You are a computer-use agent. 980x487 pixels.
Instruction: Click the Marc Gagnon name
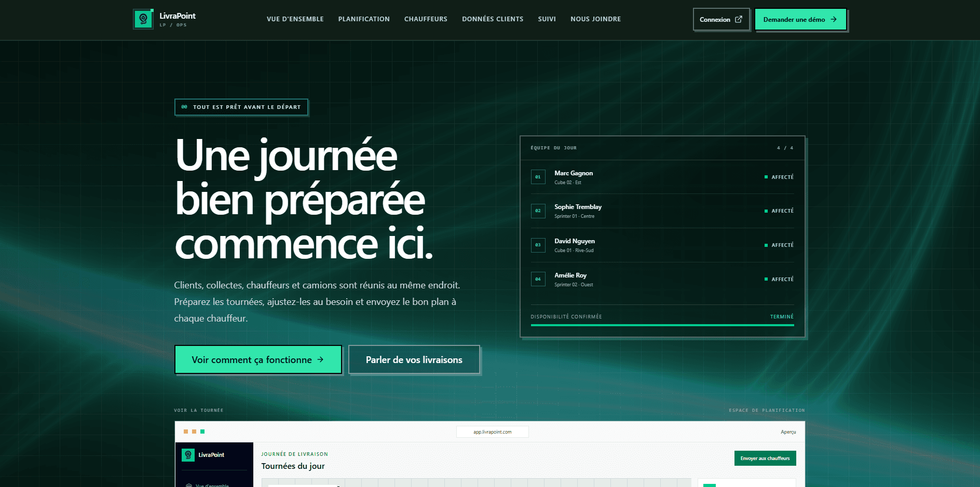click(574, 173)
